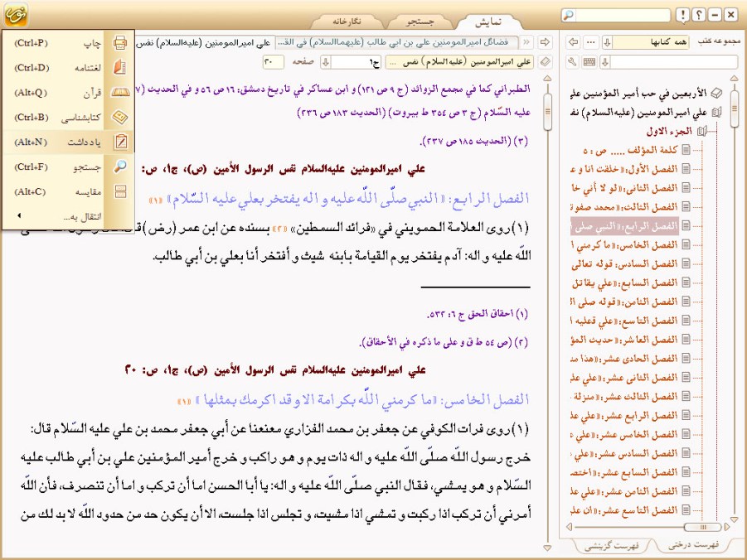The image size is (747, 560).
Task: Click the Noor logo menu button
Action: point(16,14)
